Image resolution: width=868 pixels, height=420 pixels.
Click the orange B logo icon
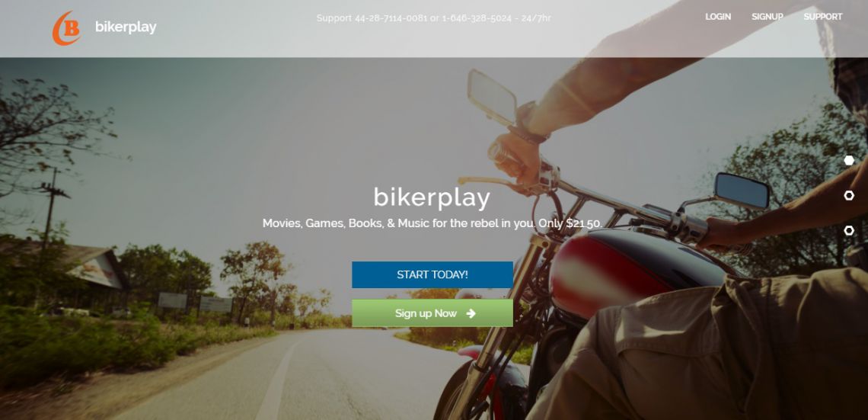66,27
